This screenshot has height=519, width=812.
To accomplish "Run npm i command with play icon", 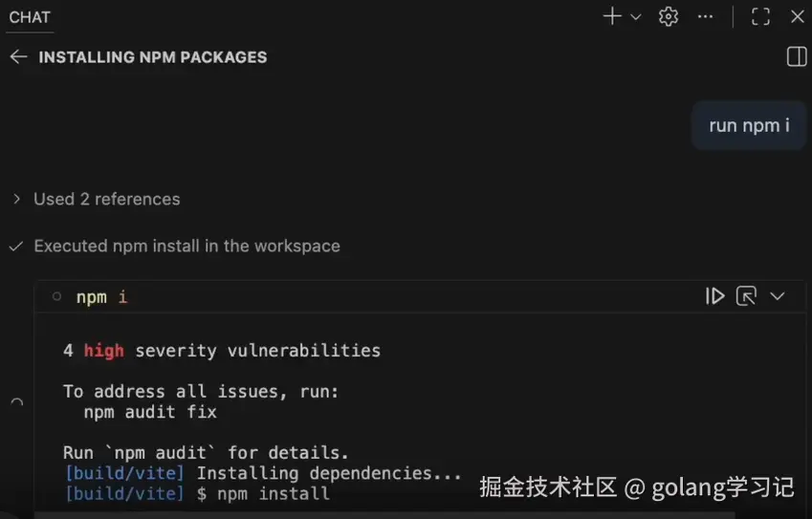I will (714, 296).
